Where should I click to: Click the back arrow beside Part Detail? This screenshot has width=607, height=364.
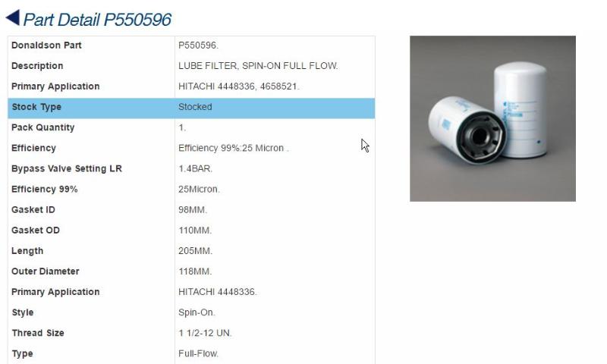[13, 17]
